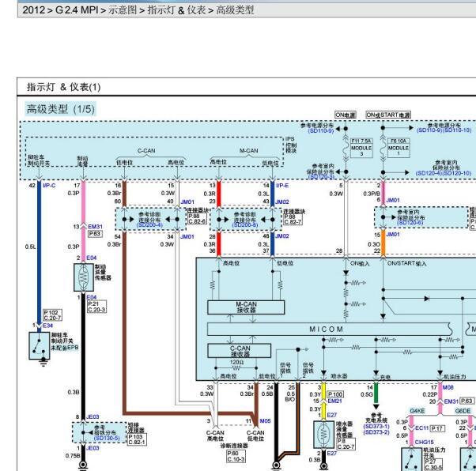
Task: Select JM01 label beside pin 15 orange wire
Action: [393, 234]
